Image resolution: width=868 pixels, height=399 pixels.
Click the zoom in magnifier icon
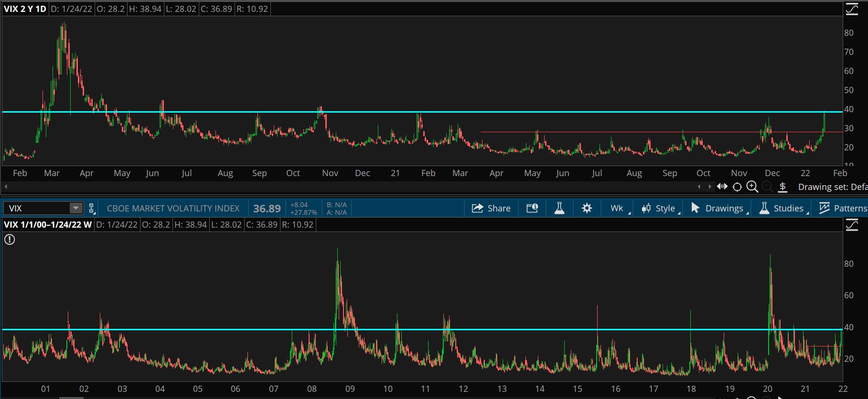[752, 187]
